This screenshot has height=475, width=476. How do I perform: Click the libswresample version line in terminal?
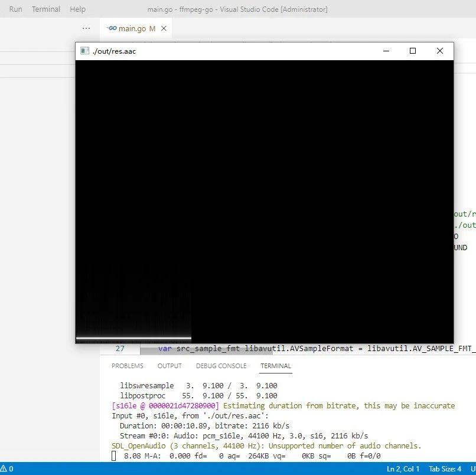(198, 385)
